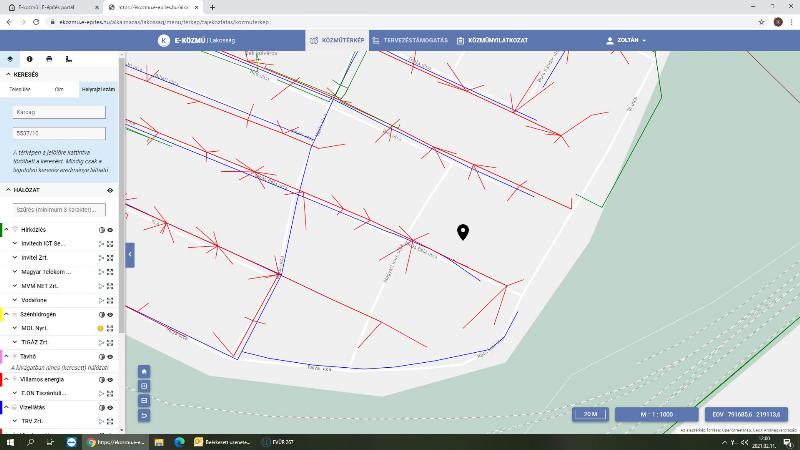Click the M = 1:1000 scale button
This screenshot has height=450, width=800.
click(657, 414)
